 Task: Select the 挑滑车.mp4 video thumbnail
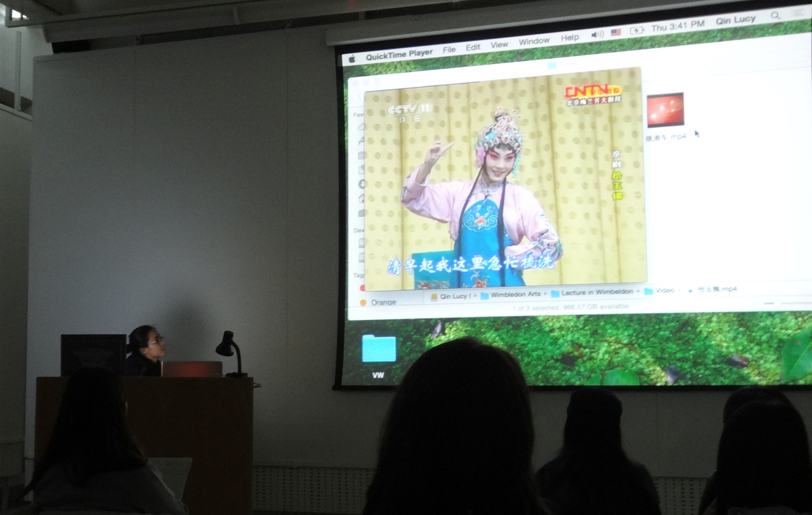pos(665,109)
